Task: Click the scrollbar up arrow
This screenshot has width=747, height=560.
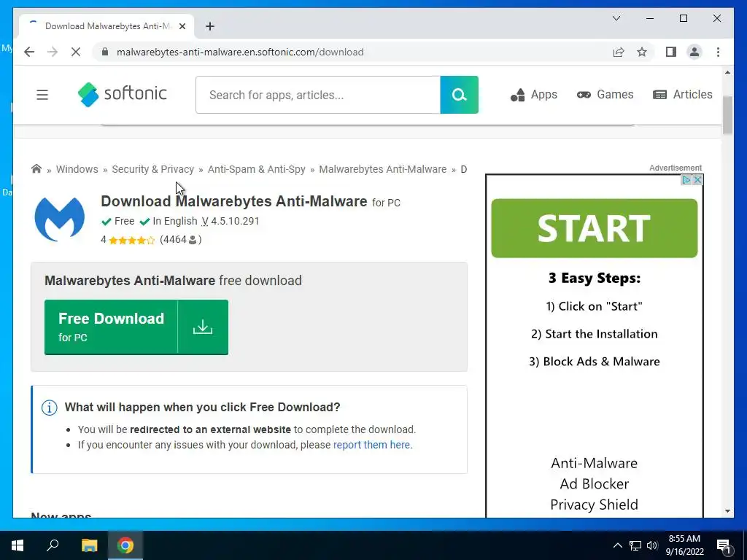Action: point(727,72)
